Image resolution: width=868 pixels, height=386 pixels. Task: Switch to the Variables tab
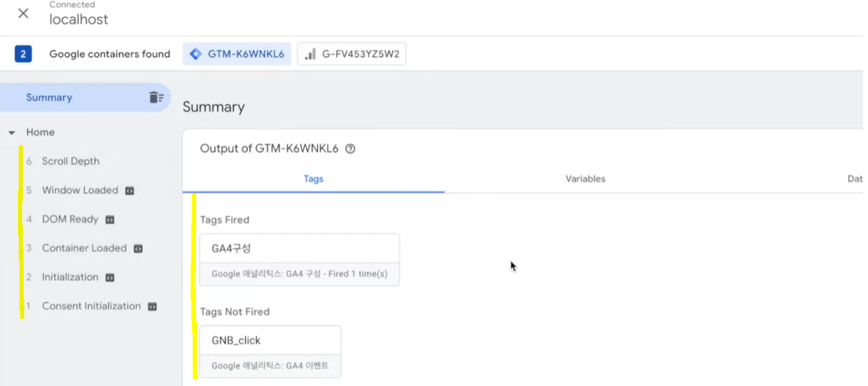pyautogui.click(x=585, y=179)
